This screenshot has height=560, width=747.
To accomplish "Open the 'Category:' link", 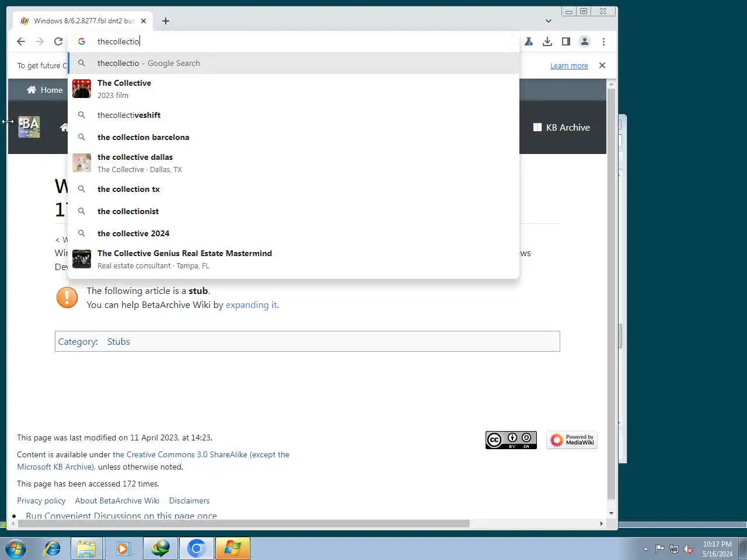I will click(78, 342).
